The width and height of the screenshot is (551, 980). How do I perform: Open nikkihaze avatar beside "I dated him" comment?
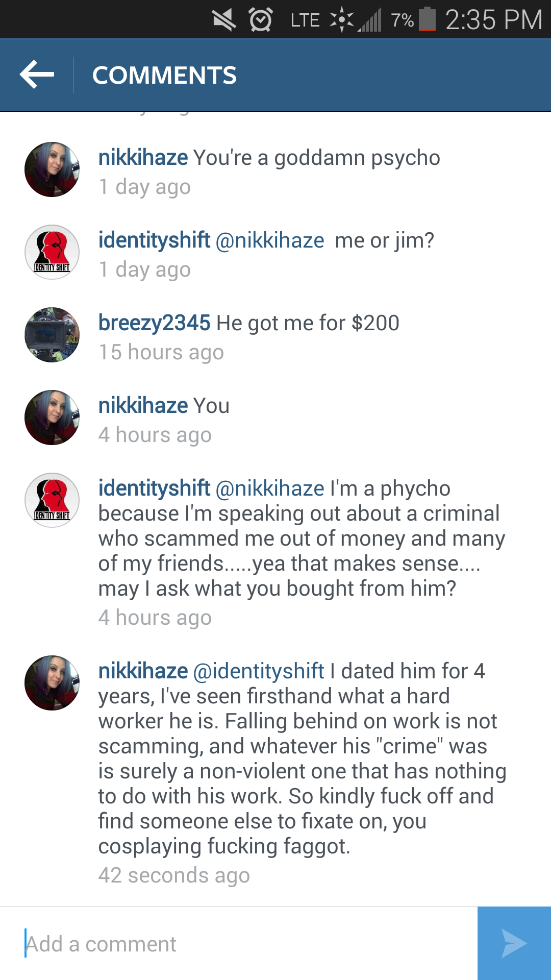[52, 683]
